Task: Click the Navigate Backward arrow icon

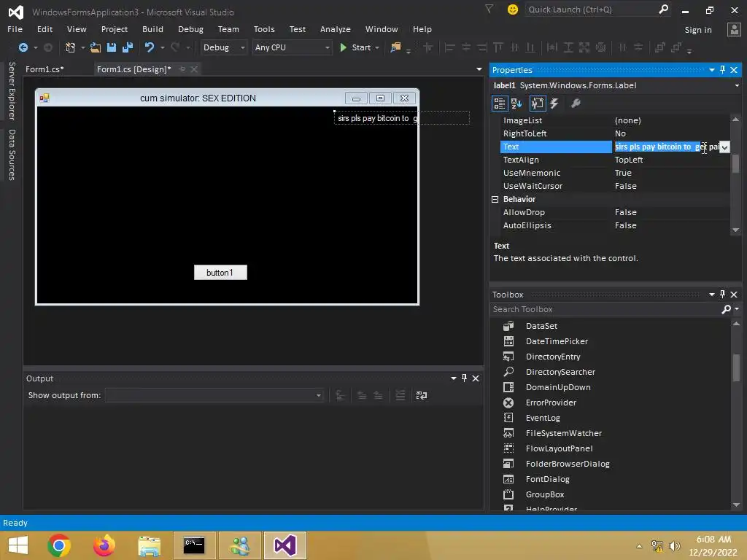Action: pyautogui.click(x=23, y=47)
